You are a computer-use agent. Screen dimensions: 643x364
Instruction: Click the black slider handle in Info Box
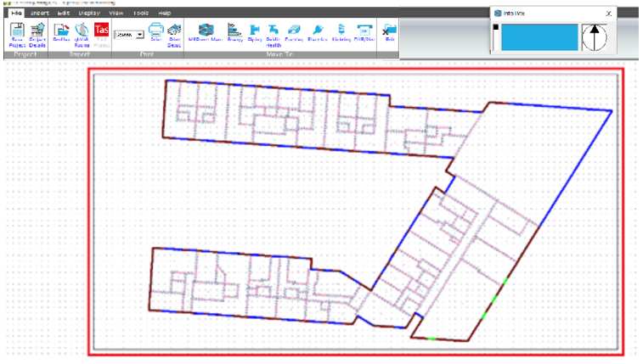496,27
